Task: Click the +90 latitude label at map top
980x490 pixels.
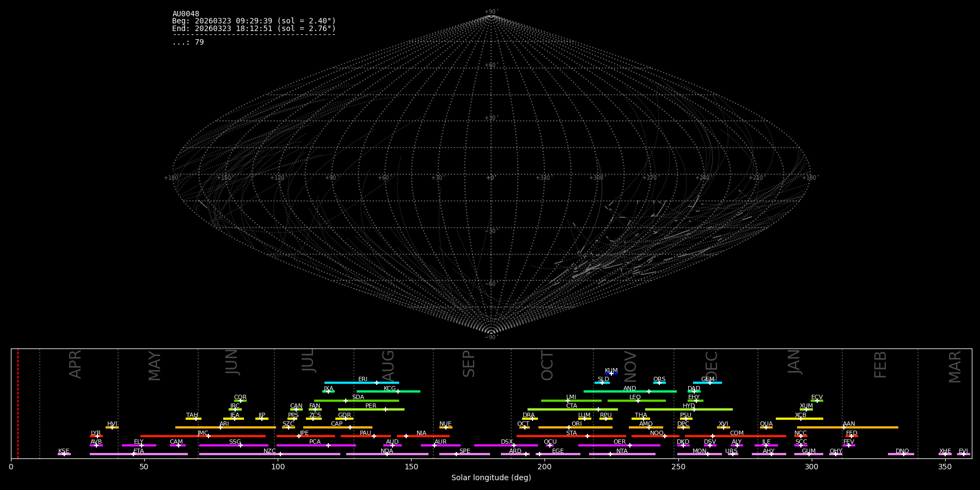Action: (491, 12)
